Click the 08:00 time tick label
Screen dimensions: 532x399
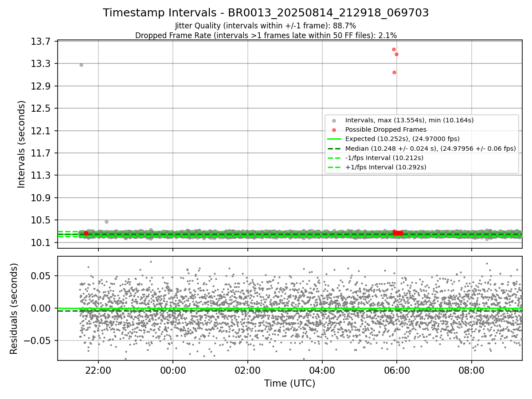pyautogui.click(x=471, y=370)
